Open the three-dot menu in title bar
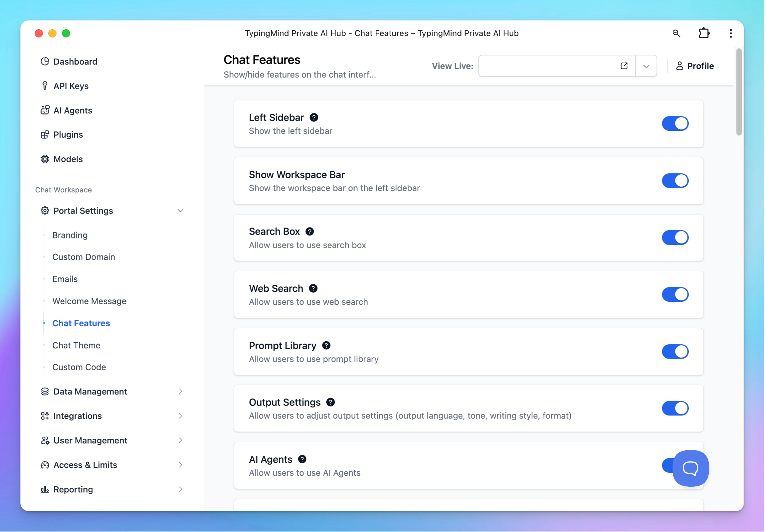The width and height of the screenshot is (765, 532). tap(731, 33)
